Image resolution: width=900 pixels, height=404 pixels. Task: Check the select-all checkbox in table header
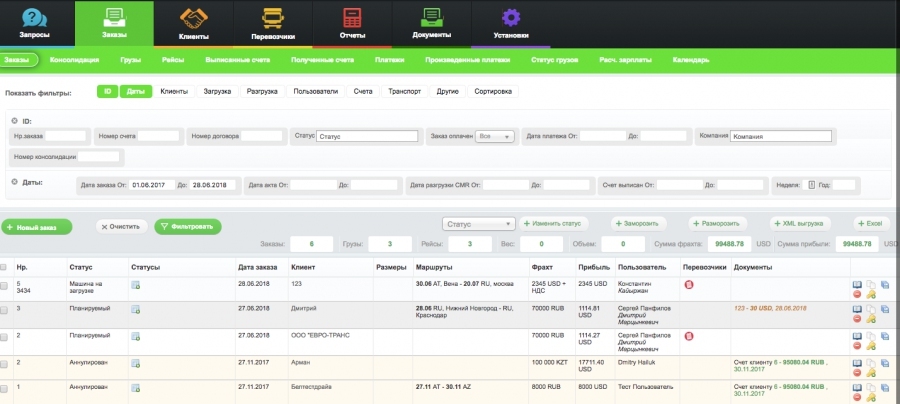(5, 267)
